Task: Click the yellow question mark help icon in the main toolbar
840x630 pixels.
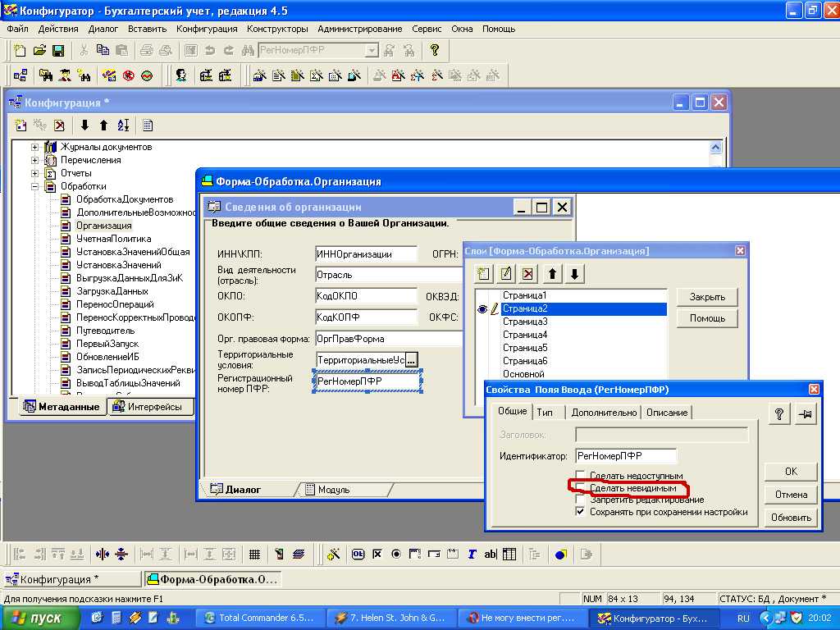Action: pyautogui.click(x=435, y=51)
